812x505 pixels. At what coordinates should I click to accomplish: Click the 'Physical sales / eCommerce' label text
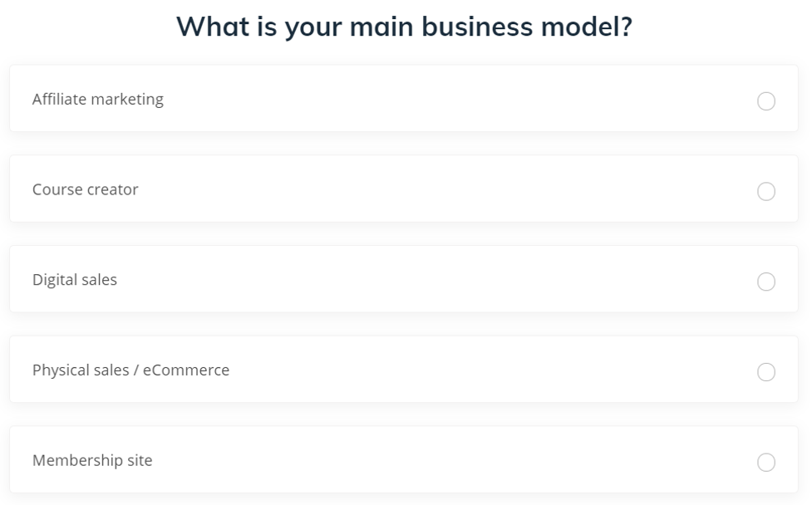tap(130, 370)
